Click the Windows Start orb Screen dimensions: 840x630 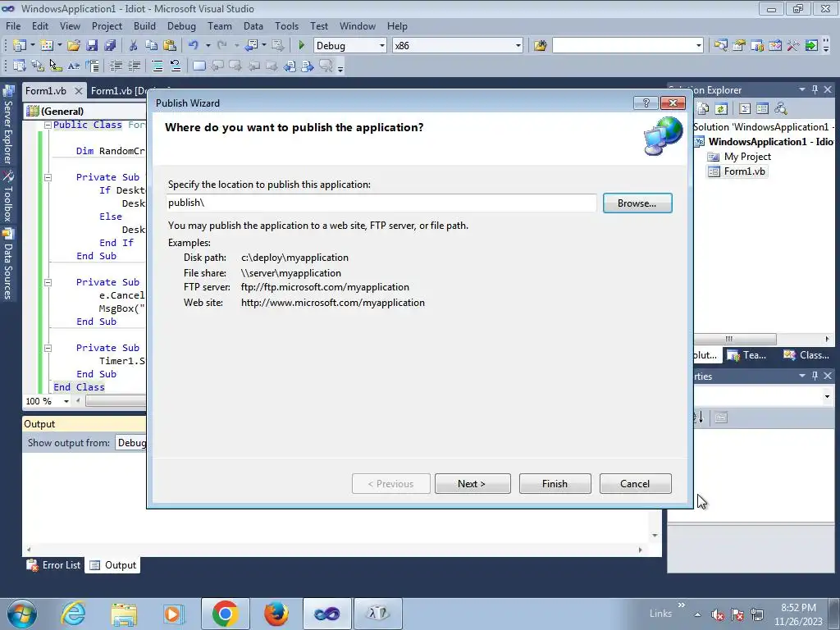pyautogui.click(x=22, y=614)
